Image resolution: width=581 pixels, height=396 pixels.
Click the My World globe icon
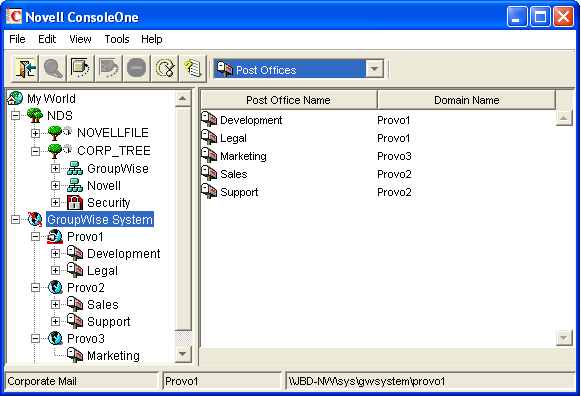pyautogui.click(x=15, y=98)
